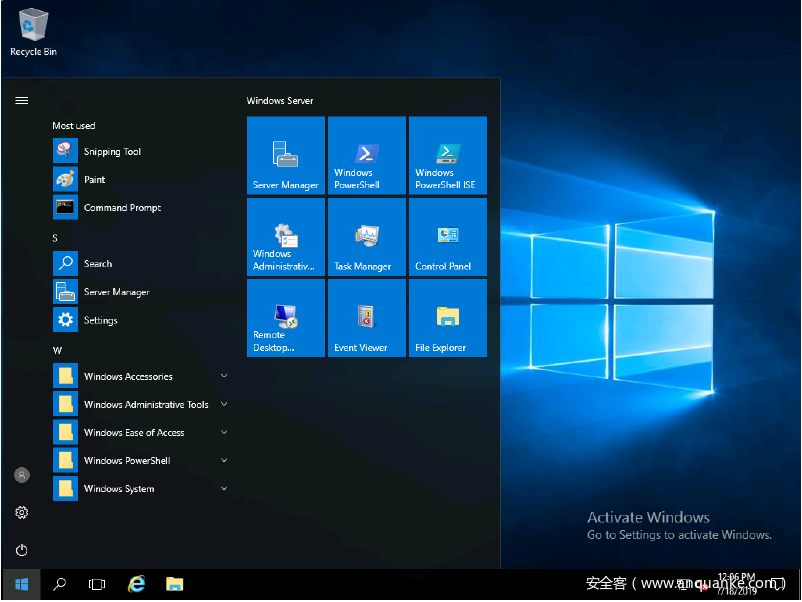The height and width of the screenshot is (602, 802).
Task: Open the Windows Administrative Tools tile
Action: coord(286,237)
